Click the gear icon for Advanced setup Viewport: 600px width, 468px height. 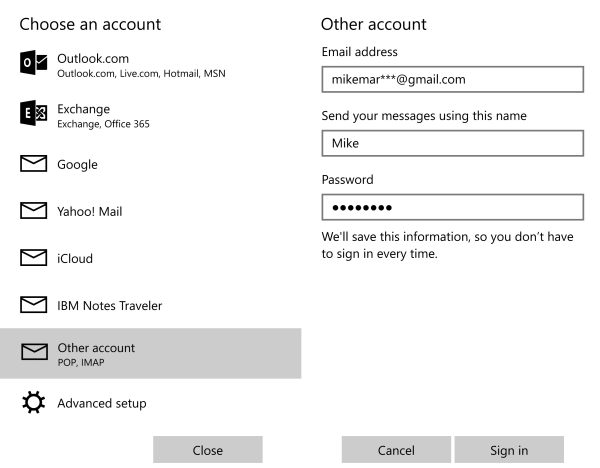34,403
